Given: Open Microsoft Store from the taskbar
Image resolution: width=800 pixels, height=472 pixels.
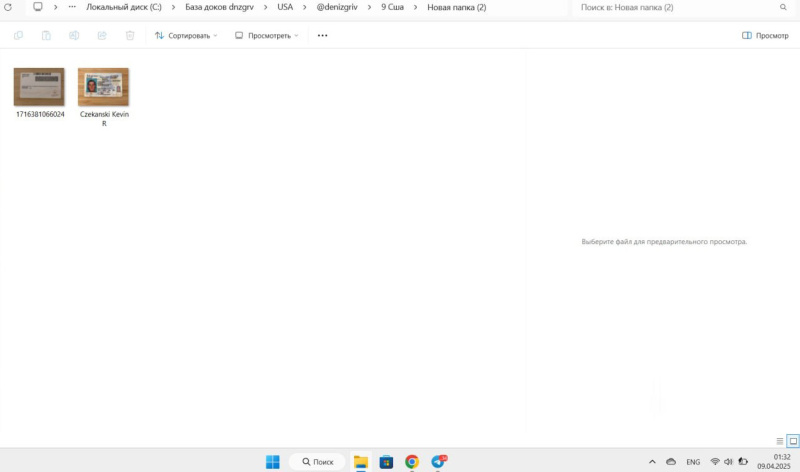Looking at the screenshot, I should 386,461.
